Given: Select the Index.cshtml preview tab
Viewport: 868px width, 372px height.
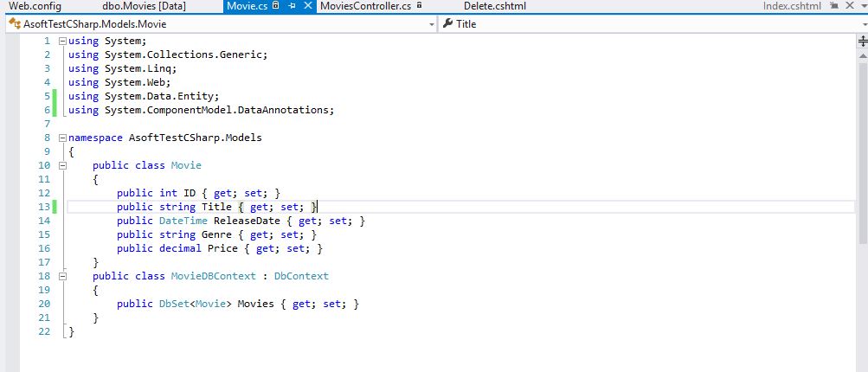Looking at the screenshot, I should point(793,6).
